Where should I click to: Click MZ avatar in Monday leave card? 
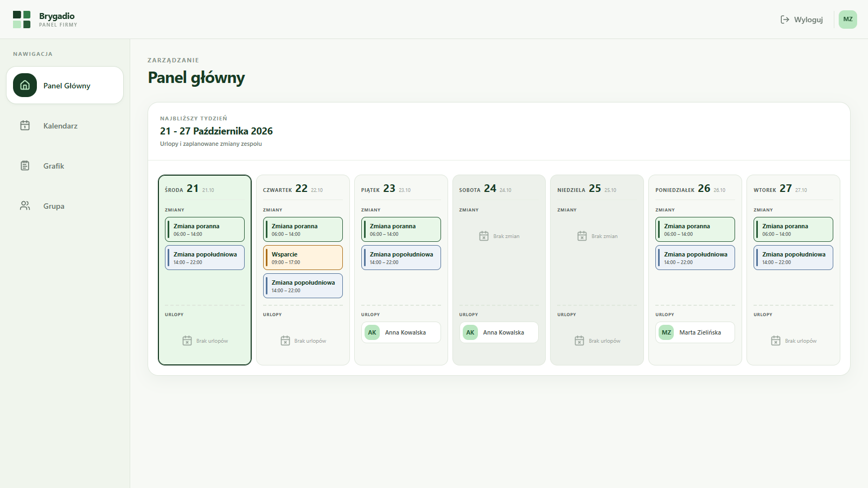pos(666,332)
